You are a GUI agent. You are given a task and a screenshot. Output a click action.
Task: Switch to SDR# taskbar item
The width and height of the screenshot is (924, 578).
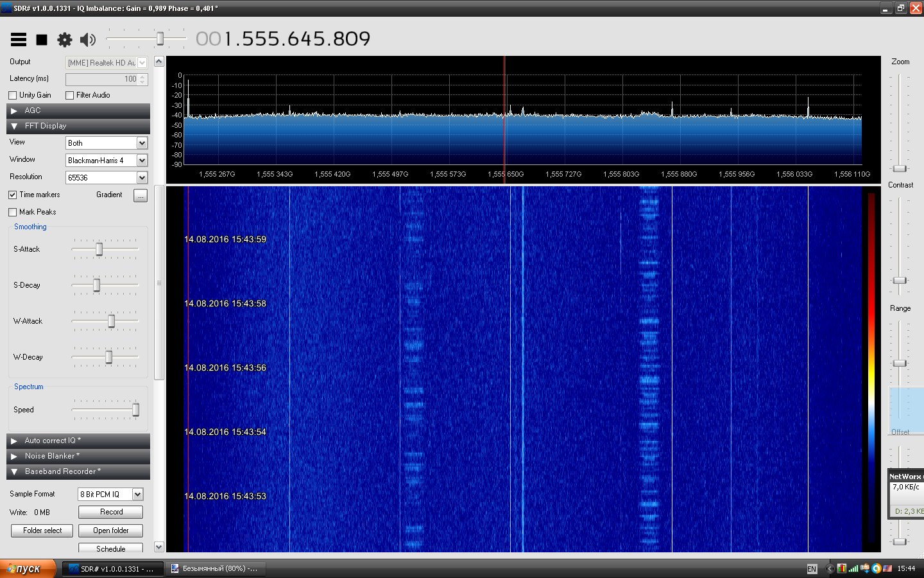pos(112,568)
